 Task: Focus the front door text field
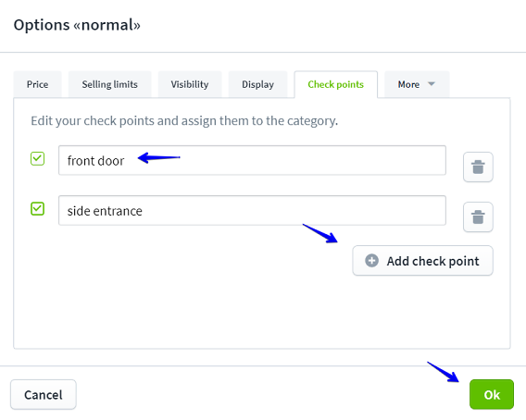(x=252, y=160)
